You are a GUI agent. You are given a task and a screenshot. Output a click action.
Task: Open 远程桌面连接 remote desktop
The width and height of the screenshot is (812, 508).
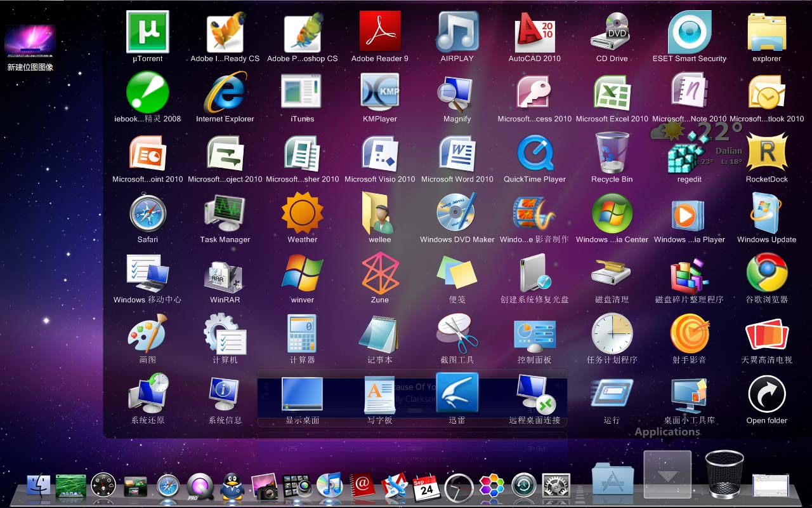[x=535, y=394]
